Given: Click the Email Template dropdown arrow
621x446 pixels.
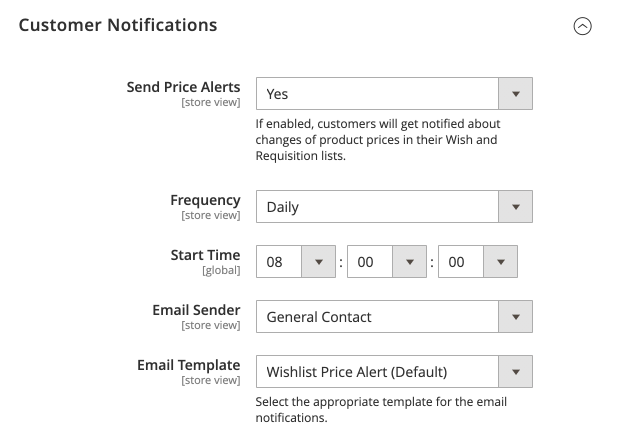Looking at the screenshot, I should click(x=515, y=372).
